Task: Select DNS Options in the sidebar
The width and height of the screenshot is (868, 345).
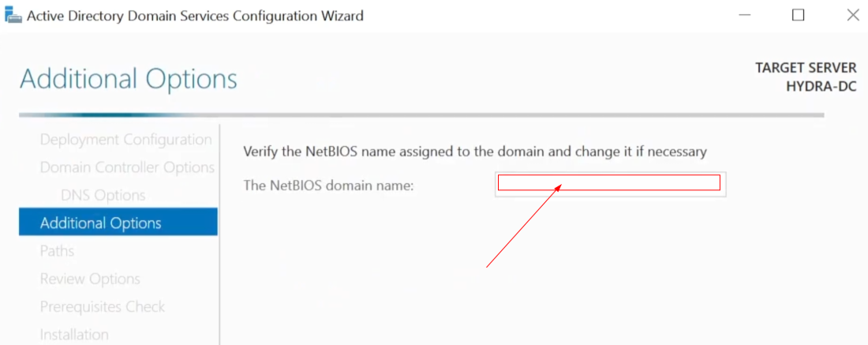Action: pyautogui.click(x=103, y=195)
